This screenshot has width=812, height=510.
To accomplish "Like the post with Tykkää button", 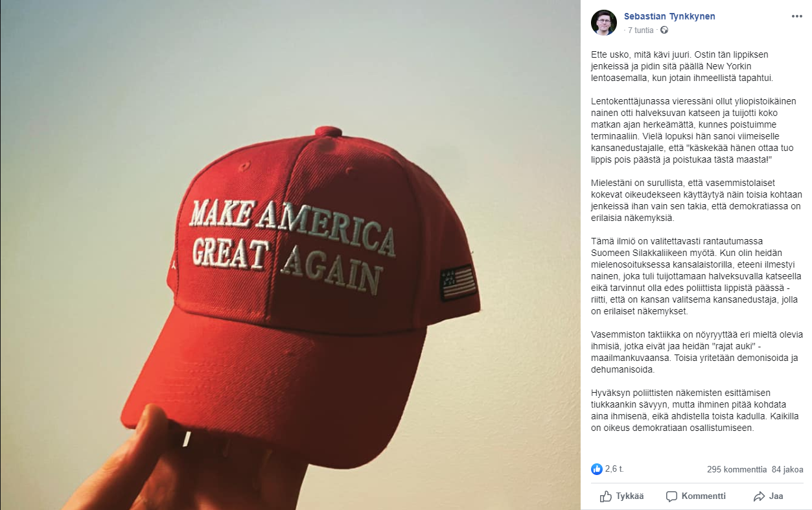I will (621, 496).
